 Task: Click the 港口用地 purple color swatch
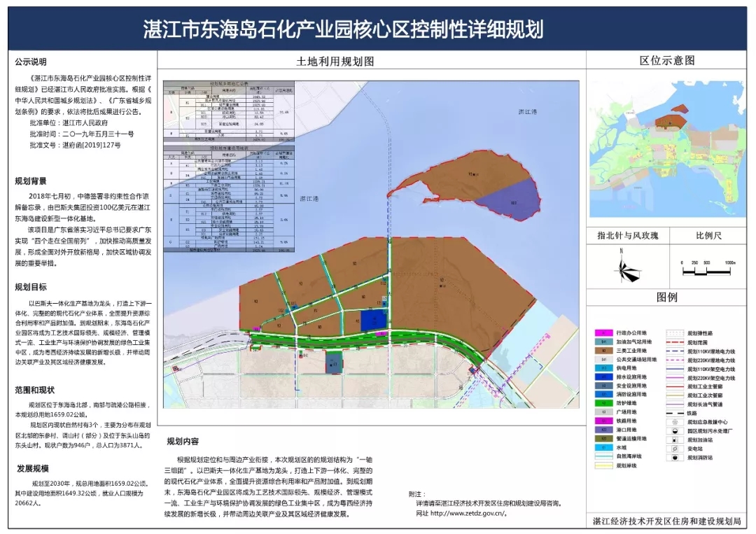(x=604, y=430)
